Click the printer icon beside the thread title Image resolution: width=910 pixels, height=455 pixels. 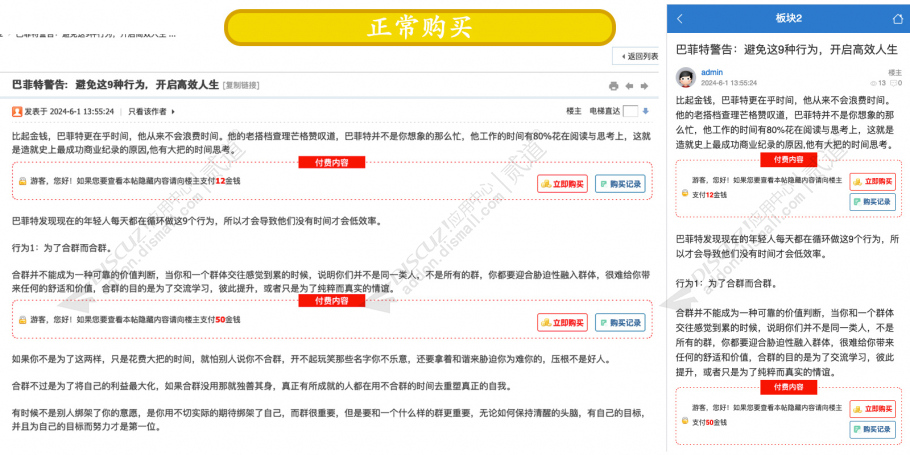613,86
